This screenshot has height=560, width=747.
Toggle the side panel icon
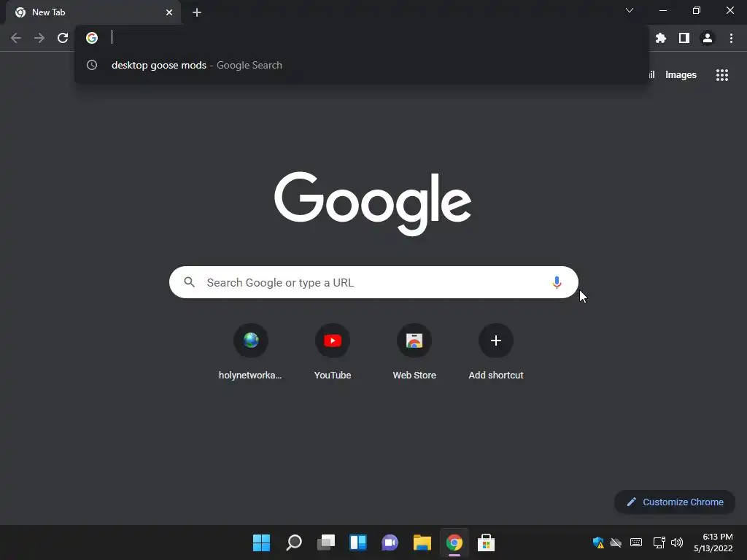coord(684,38)
